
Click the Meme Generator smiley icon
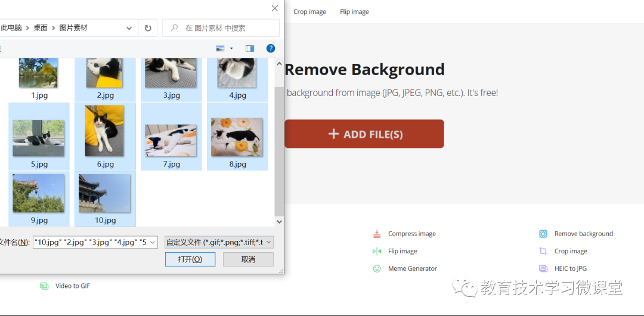[x=377, y=268]
